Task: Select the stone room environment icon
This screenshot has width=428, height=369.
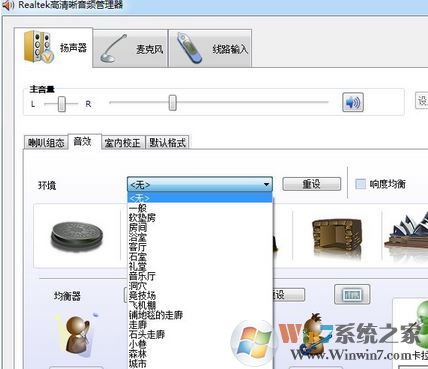Action: tap(337, 238)
